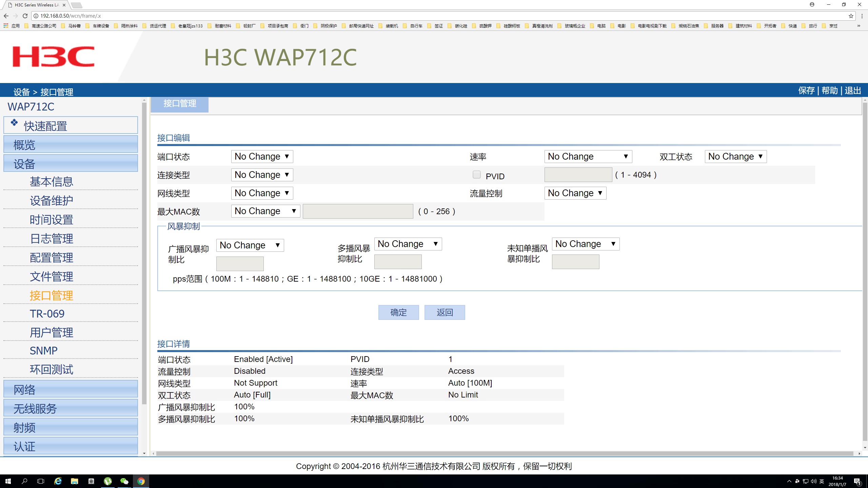The height and width of the screenshot is (488, 868).
Task: Expand the 端口状态 dropdown
Action: click(262, 157)
